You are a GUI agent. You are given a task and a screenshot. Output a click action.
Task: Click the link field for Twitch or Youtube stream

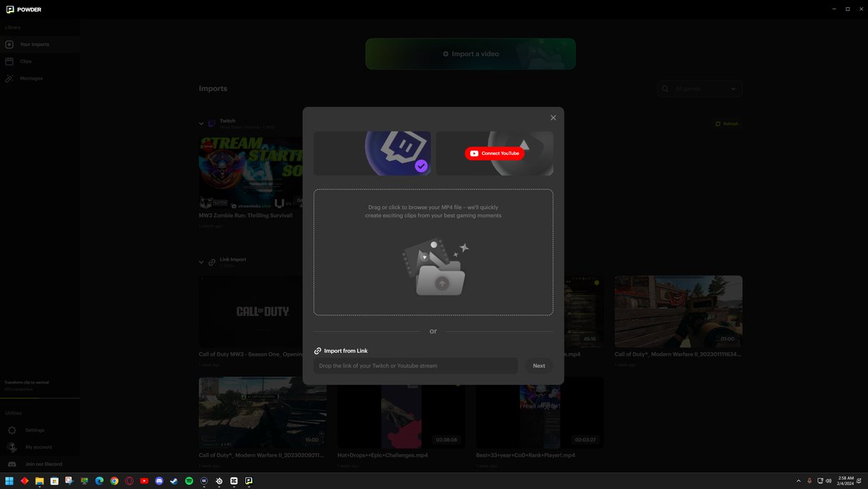tap(416, 366)
